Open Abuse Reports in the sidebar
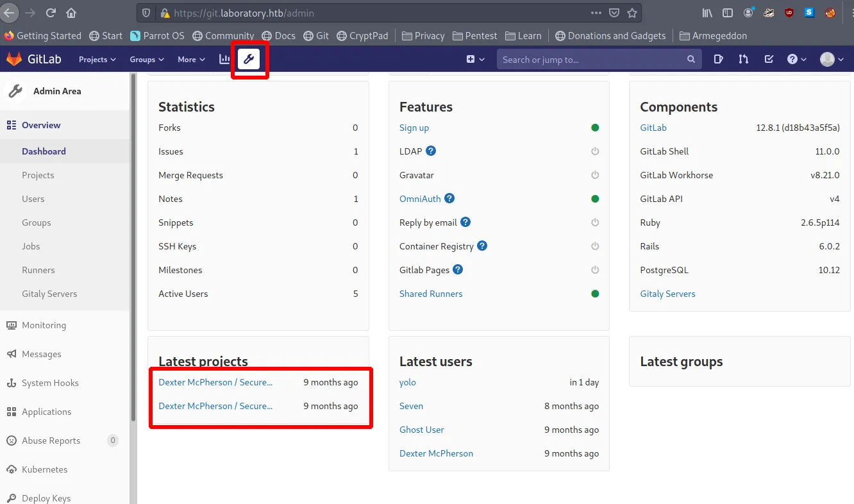This screenshot has height=504, width=854. (51, 441)
